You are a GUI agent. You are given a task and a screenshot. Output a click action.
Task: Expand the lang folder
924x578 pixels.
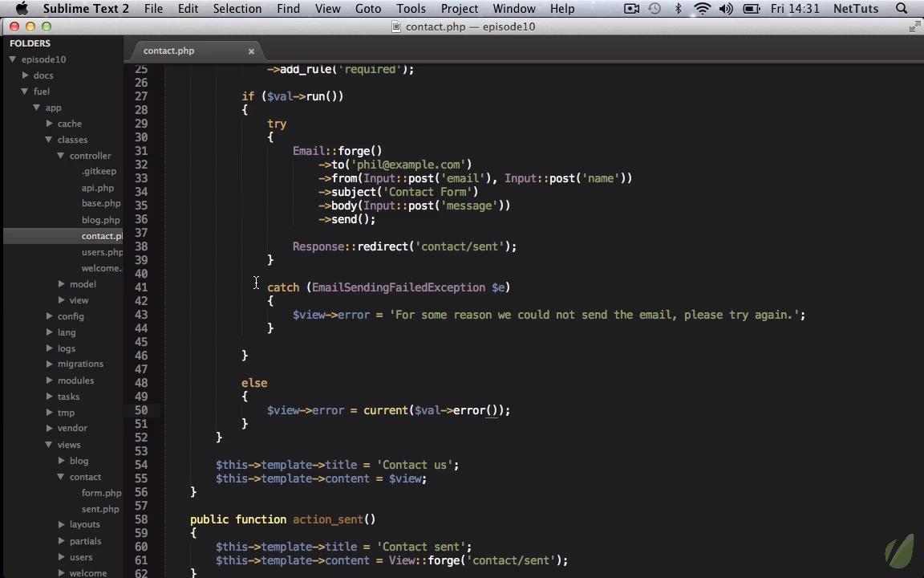(x=50, y=332)
